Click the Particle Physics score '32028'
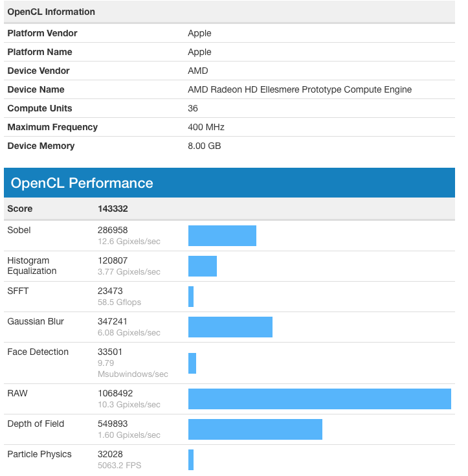 (x=110, y=454)
